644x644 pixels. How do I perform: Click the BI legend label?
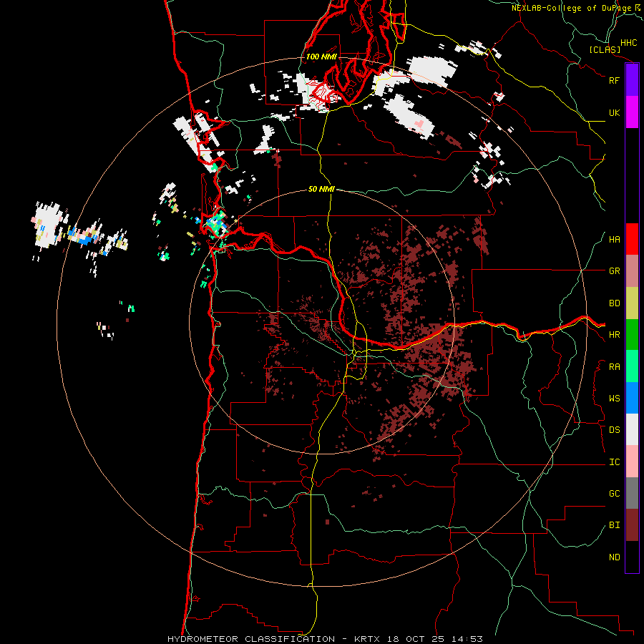614,525
